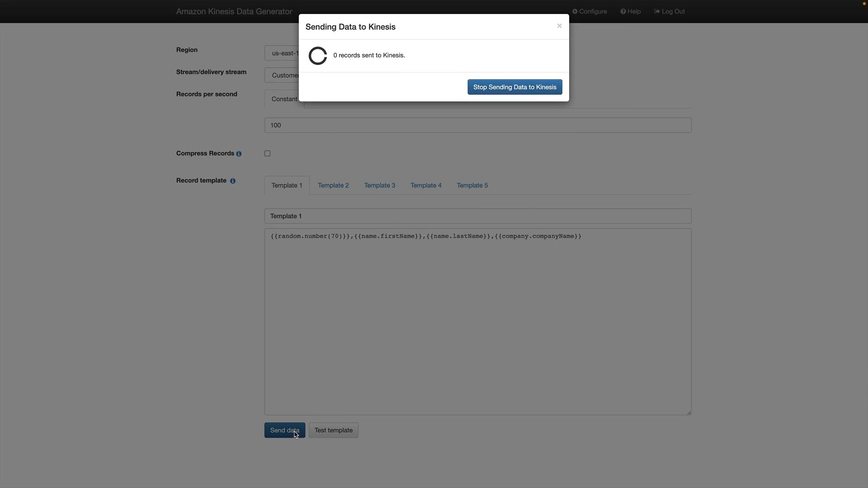Switch to Template 4 tab
Screen dimensions: 868x488
pos(426,185)
